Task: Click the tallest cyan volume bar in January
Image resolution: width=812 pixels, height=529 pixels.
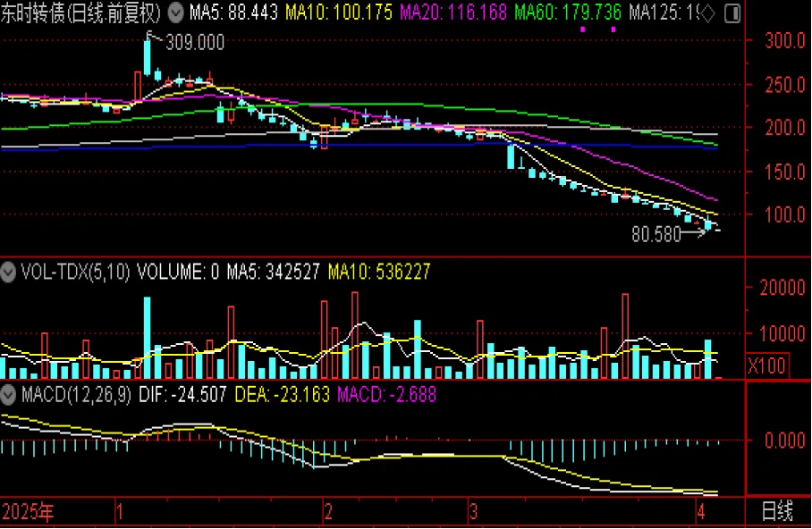Action: pos(148,338)
